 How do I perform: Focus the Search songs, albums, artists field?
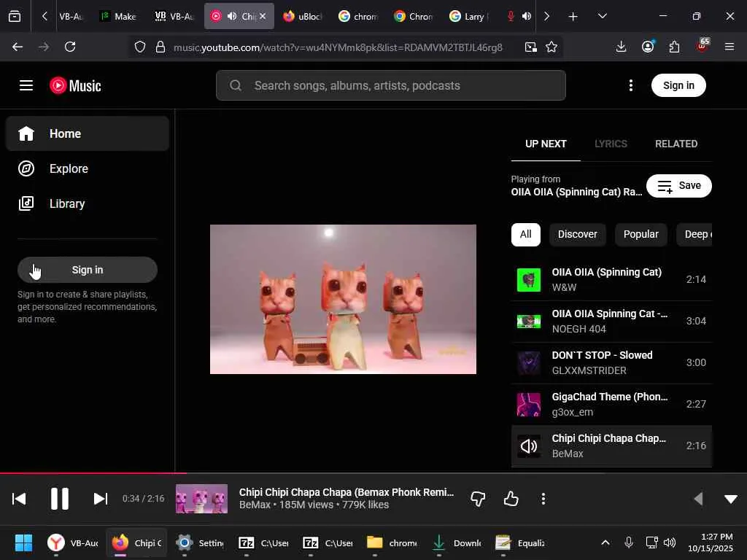pyautogui.click(x=391, y=86)
